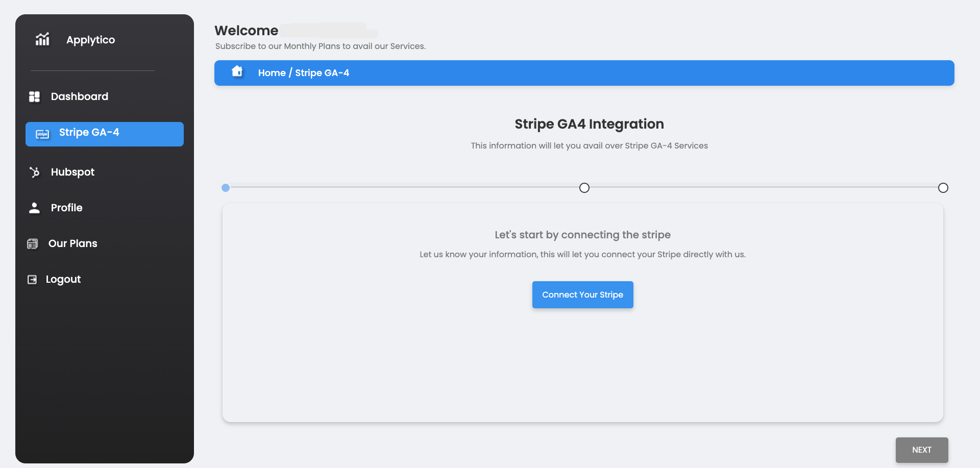Click the Stripe GA-4 breadcrumb text
The height and width of the screenshot is (468, 980).
tap(322, 73)
